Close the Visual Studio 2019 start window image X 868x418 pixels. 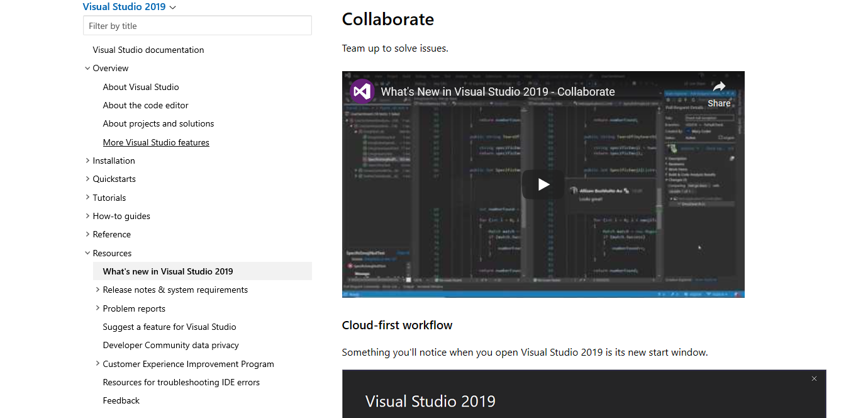(814, 378)
